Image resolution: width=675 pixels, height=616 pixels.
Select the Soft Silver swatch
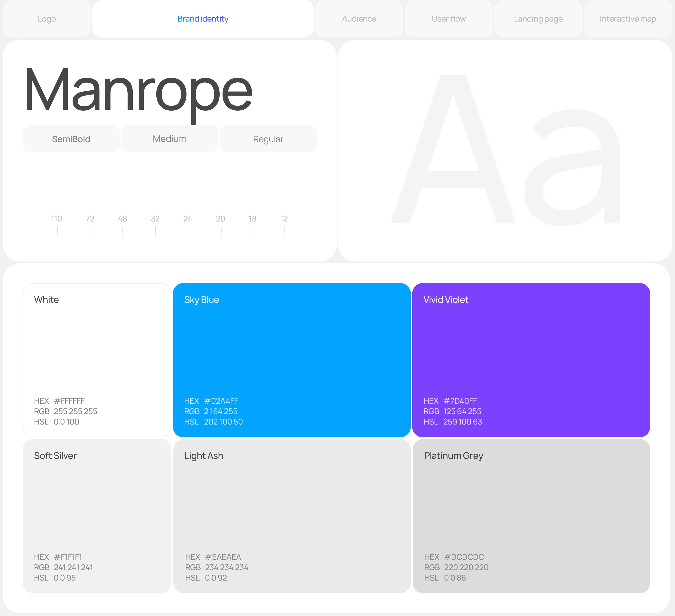click(x=97, y=516)
